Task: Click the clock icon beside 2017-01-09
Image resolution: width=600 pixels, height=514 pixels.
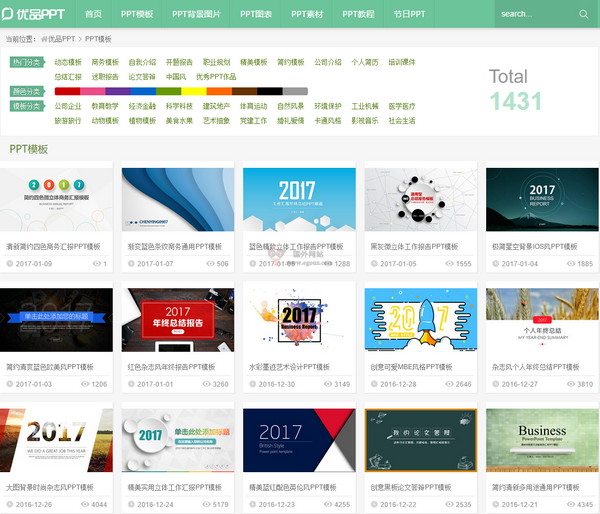Action: point(10,263)
